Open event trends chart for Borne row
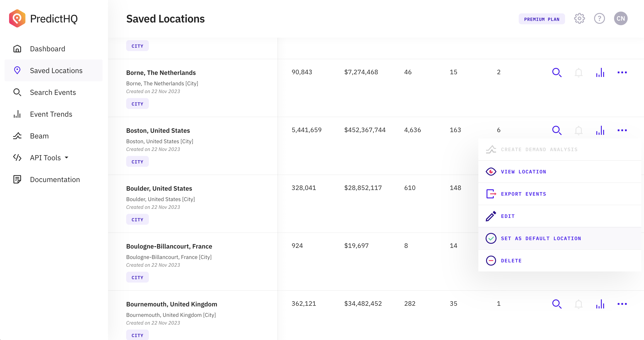The height and width of the screenshot is (340, 644). [600, 72]
